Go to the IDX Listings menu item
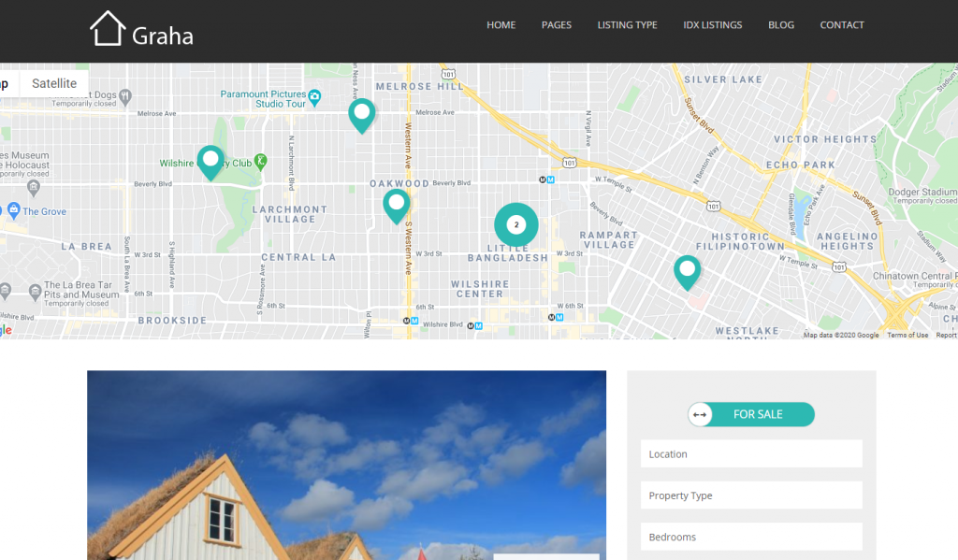958x560 pixels. [712, 25]
